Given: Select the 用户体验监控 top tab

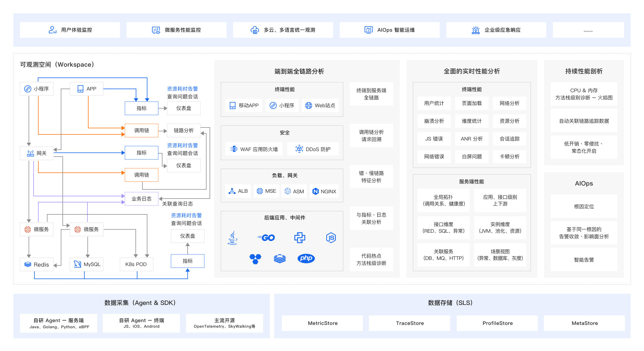Looking at the screenshot, I should point(70,30).
